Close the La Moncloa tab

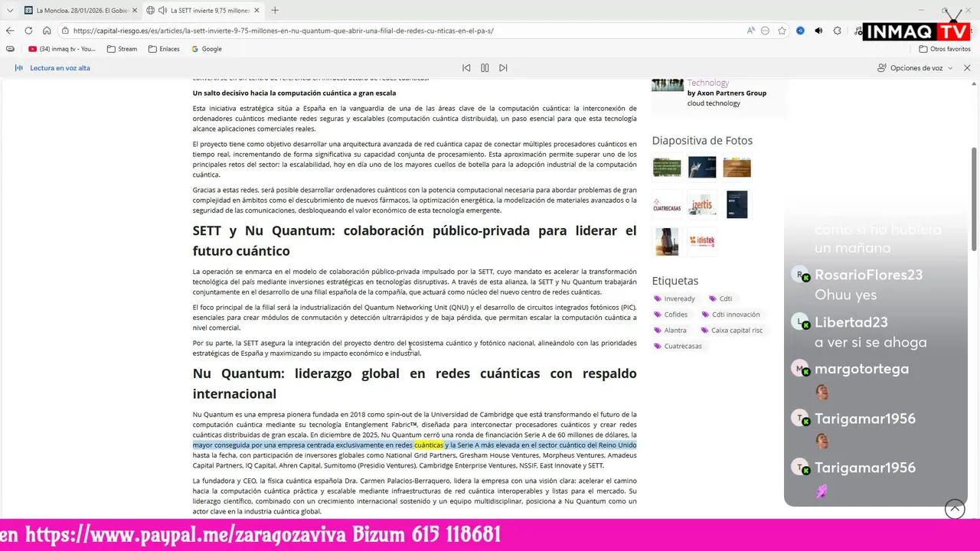(x=134, y=10)
